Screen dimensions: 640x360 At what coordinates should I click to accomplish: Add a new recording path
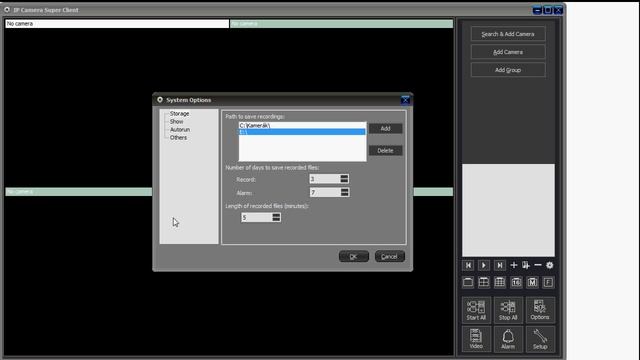[385, 129]
